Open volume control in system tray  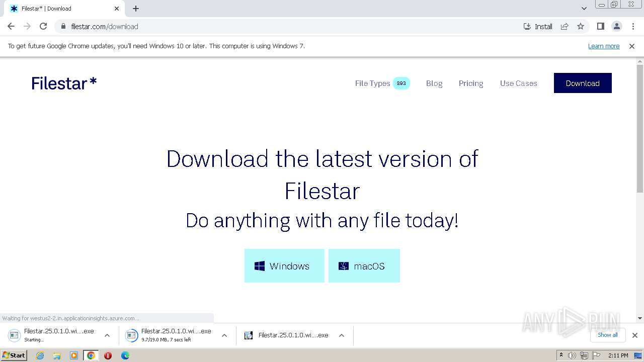(x=572, y=355)
